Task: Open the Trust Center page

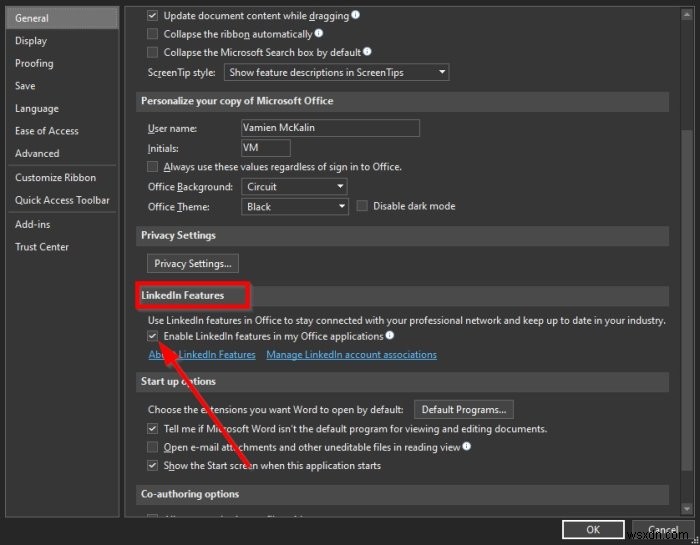Action: (62, 246)
